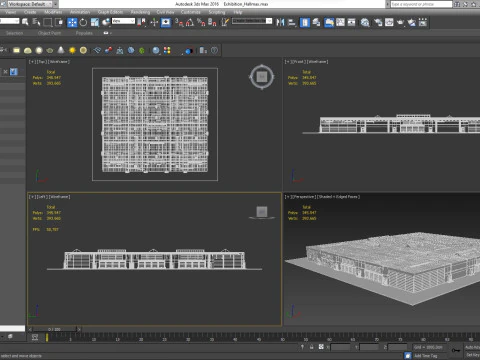Screen dimensions: 480x360
Task: Select the Select and Place tool
Action: (x=106, y=22)
